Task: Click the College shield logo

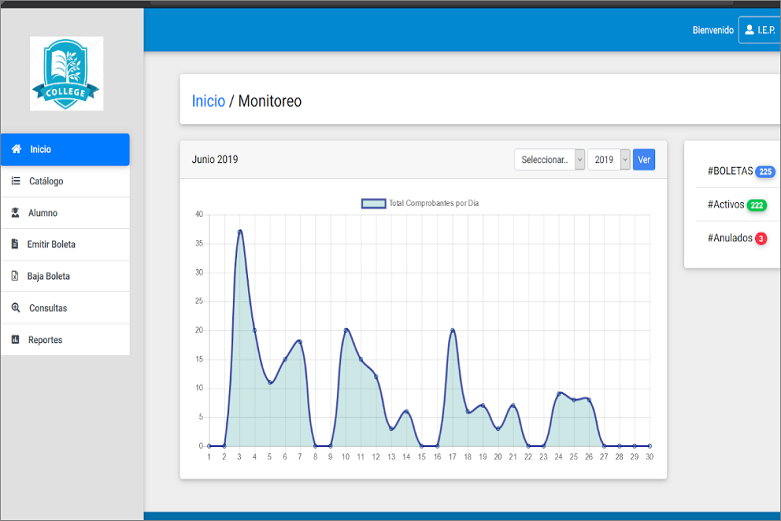Action: point(66,73)
